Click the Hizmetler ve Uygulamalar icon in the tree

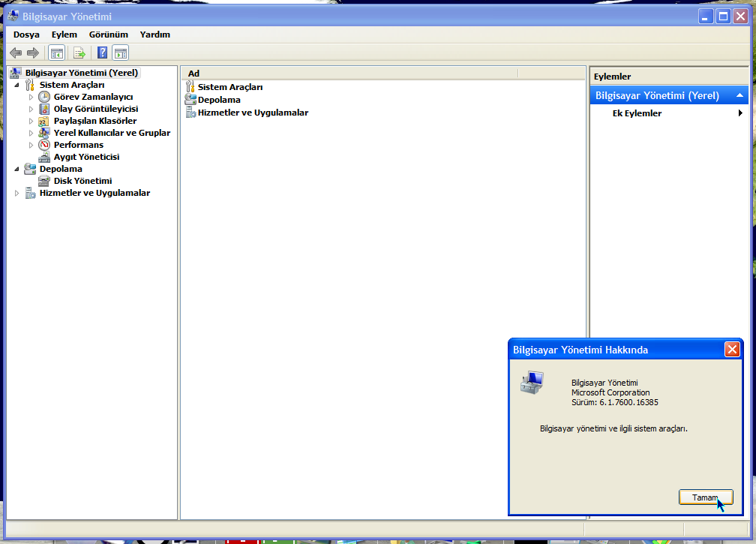coord(30,193)
